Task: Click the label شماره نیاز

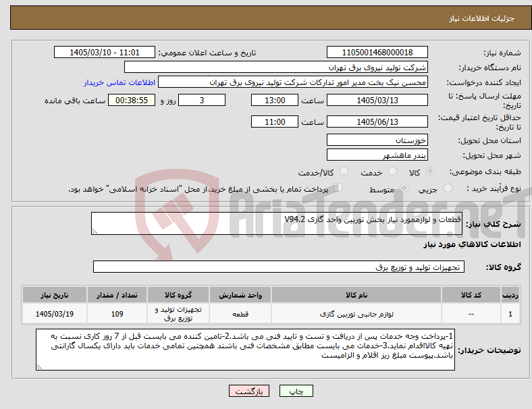Action: tap(502, 53)
